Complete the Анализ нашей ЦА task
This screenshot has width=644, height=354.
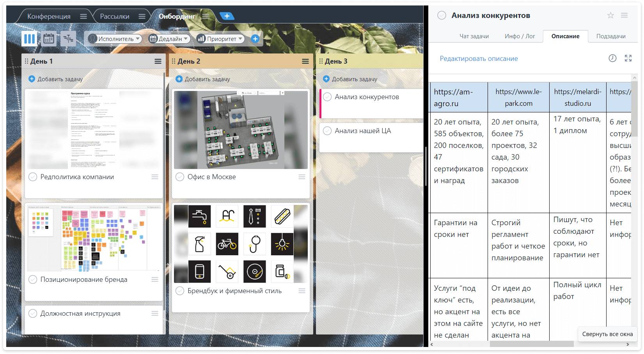pos(327,131)
